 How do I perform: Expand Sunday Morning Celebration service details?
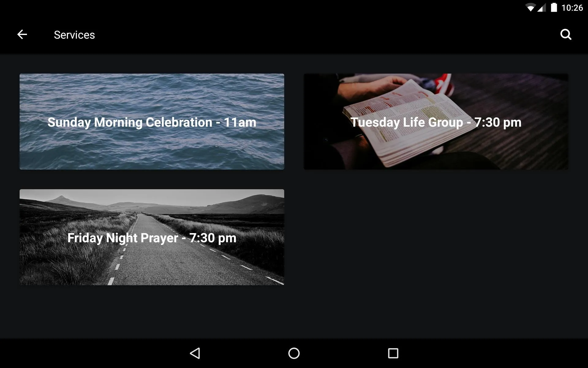pos(152,121)
